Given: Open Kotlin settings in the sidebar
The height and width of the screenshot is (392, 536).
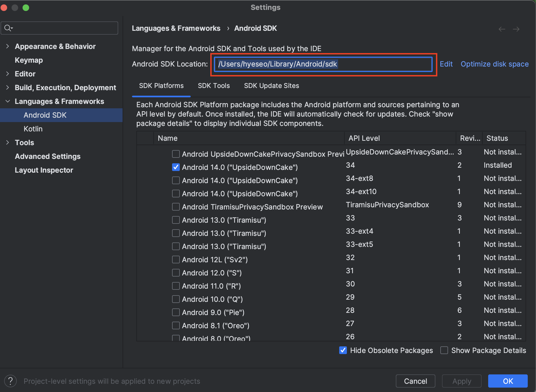Looking at the screenshot, I should [x=33, y=129].
